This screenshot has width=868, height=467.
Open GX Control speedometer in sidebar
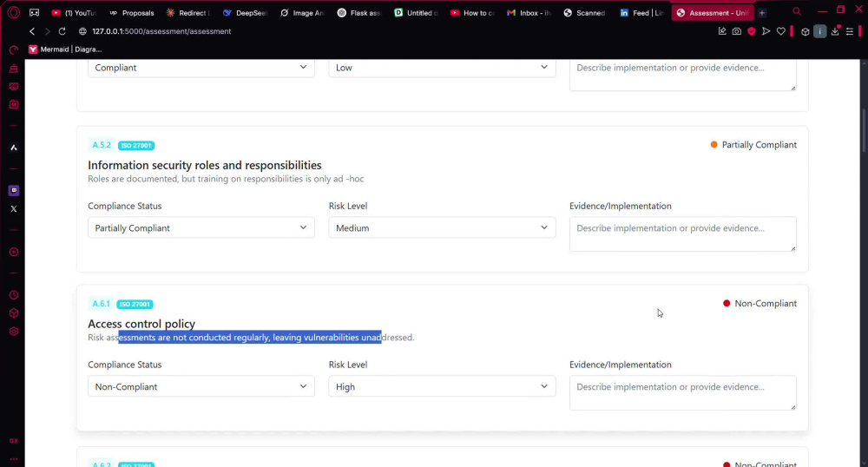pos(14,50)
